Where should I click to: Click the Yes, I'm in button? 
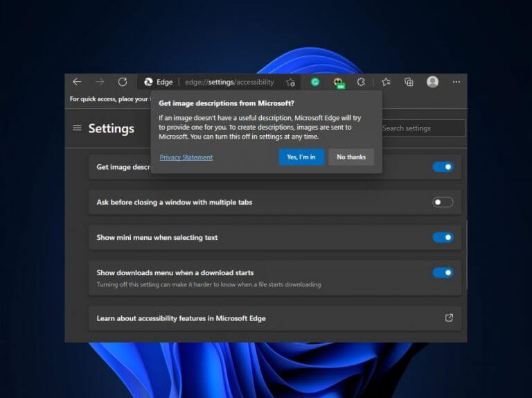point(301,157)
